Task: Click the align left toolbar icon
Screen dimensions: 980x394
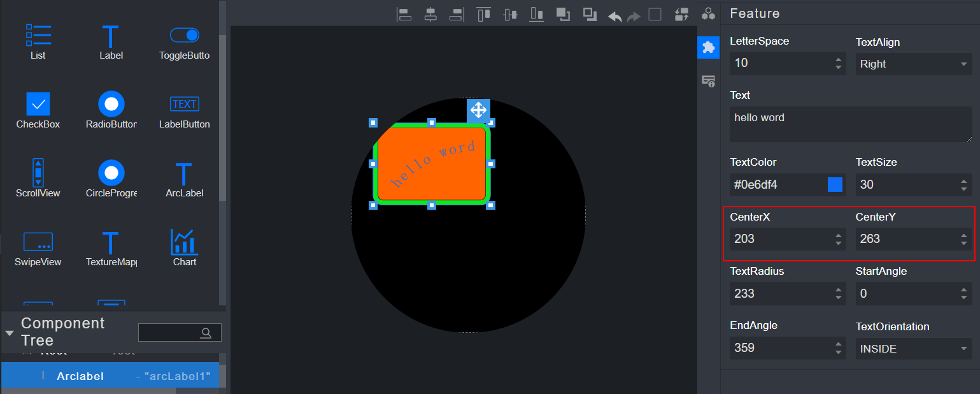Action: (x=403, y=15)
